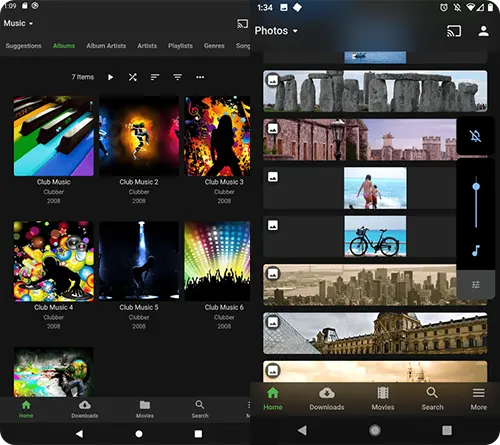Image resolution: width=500 pixels, height=445 pixels.
Task: Tap the Home icon in Music bottom bar
Action: (x=26, y=405)
